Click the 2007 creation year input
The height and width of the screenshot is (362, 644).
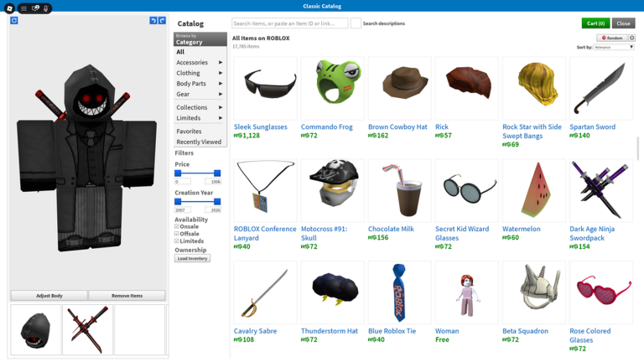pos(183,209)
